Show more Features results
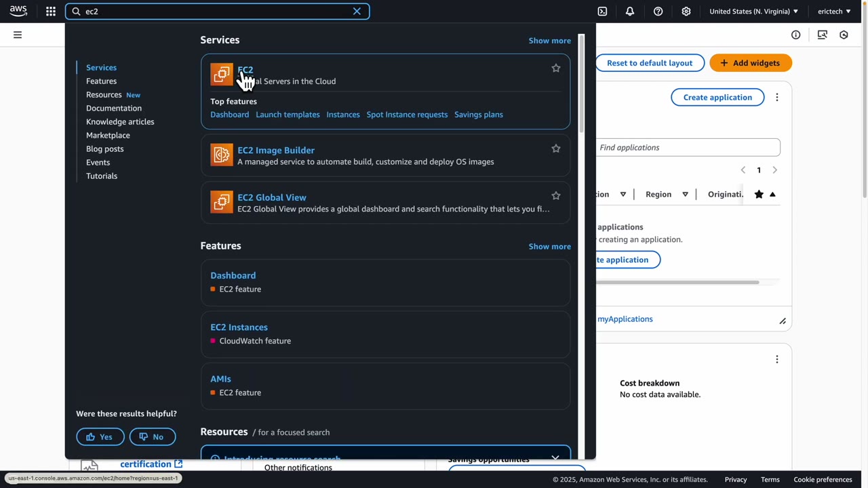The image size is (868, 488). 550,247
